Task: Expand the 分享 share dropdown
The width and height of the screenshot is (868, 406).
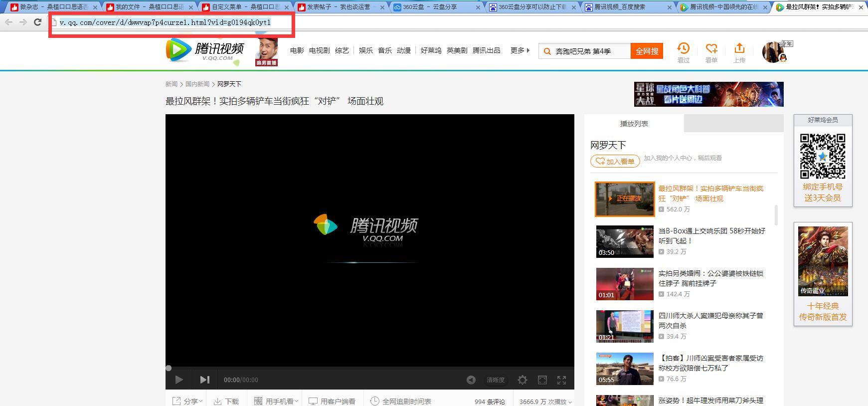Action: [187, 401]
